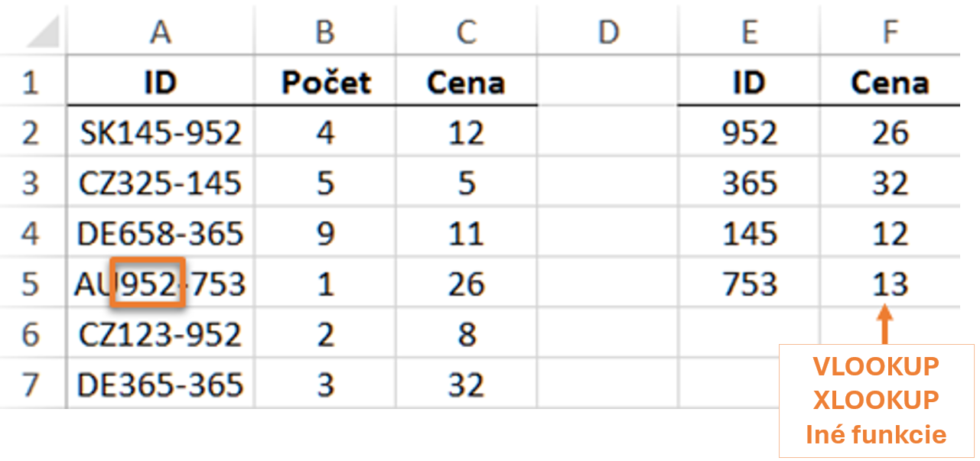Click lookup ID cell 952 in column E
The width and height of the screenshot is (980, 461).
point(749,134)
